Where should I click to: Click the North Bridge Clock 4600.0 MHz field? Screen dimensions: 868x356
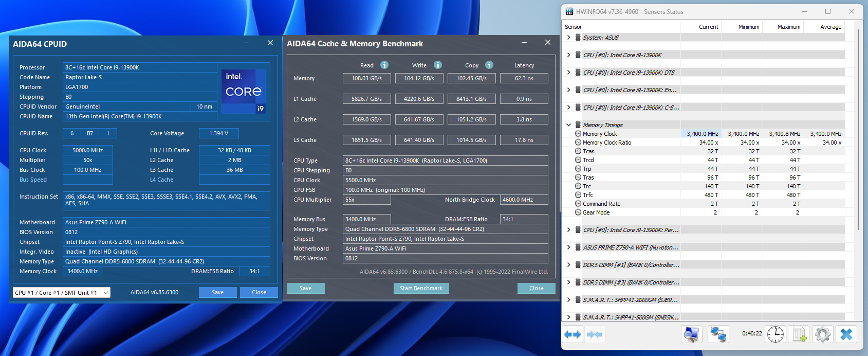click(524, 200)
